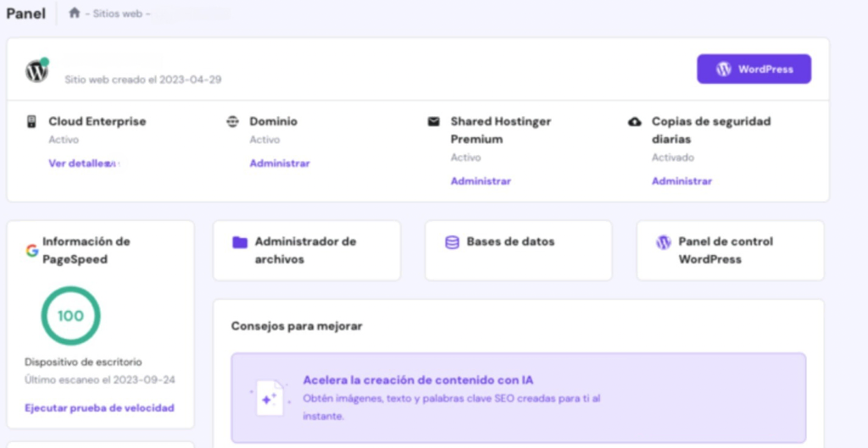Click the Dominio globe icon
The width and height of the screenshot is (868, 448).
pos(232,122)
